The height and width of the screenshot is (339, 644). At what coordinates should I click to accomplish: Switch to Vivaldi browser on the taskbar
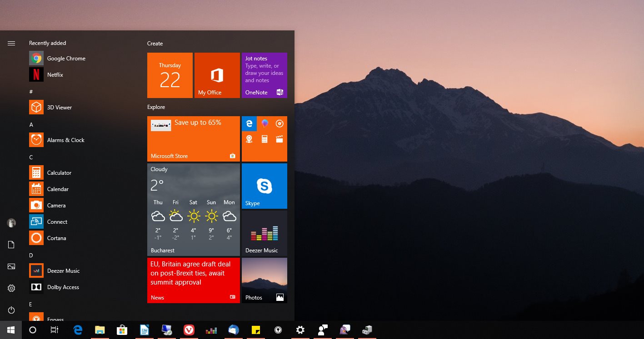point(189,330)
